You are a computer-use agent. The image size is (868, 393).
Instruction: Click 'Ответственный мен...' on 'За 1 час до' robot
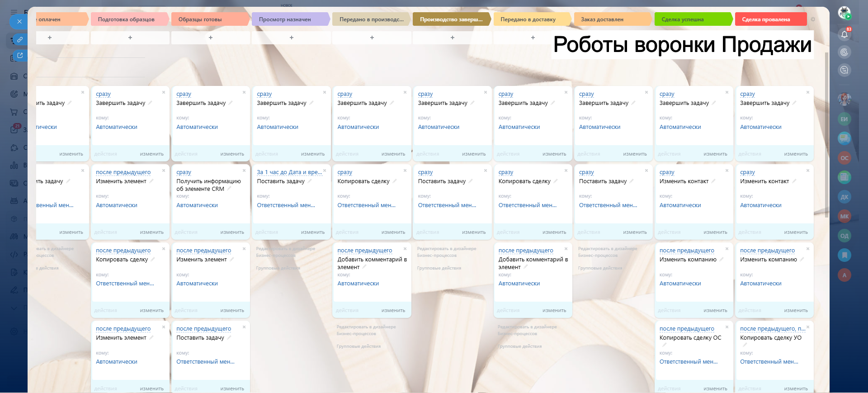[x=286, y=205]
